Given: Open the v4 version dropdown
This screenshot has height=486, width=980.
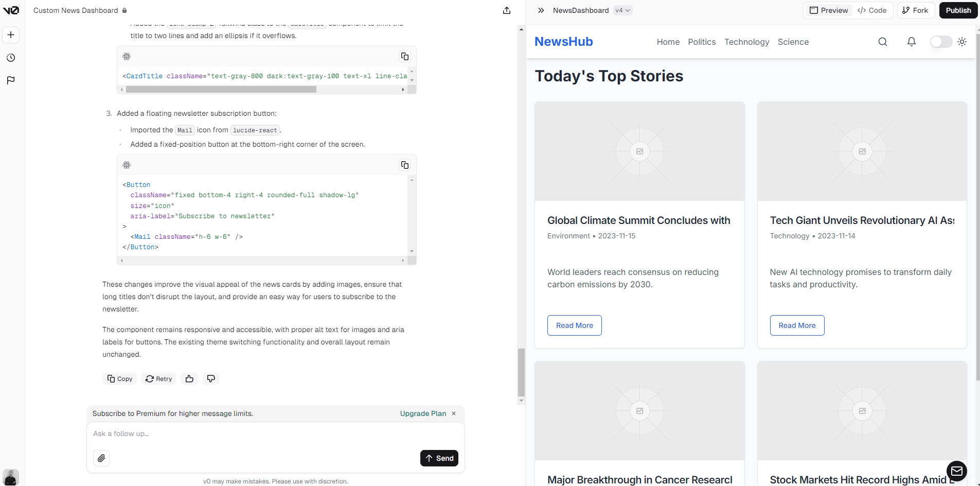Looking at the screenshot, I should coord(622,10).
